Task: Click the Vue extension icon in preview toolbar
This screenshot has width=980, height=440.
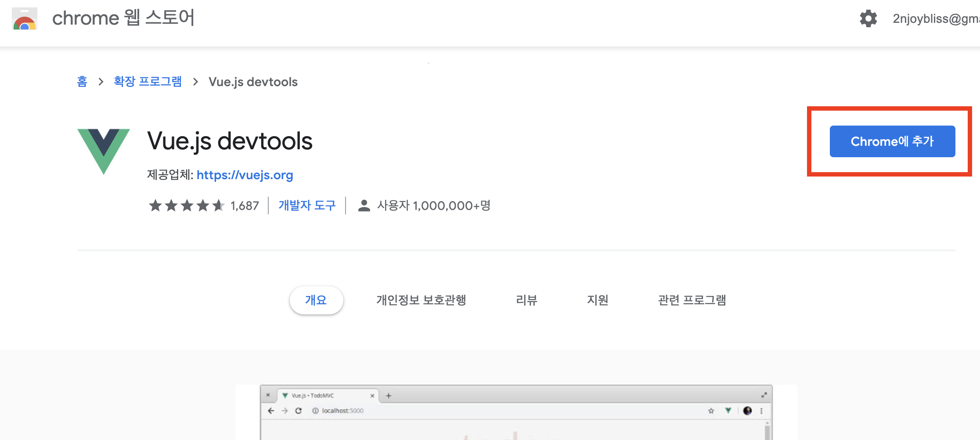Action: [728, 411]
